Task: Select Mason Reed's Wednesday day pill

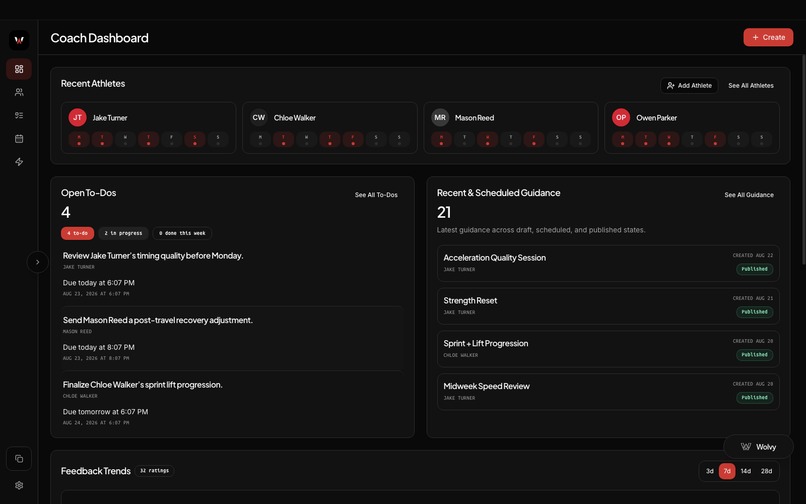Action: tap(488, 139)
